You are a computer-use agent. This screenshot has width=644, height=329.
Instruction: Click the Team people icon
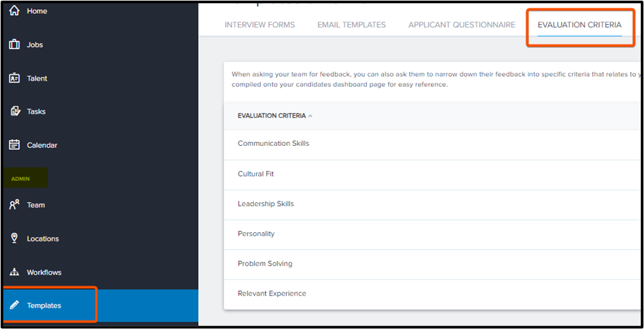pos(14,205)
